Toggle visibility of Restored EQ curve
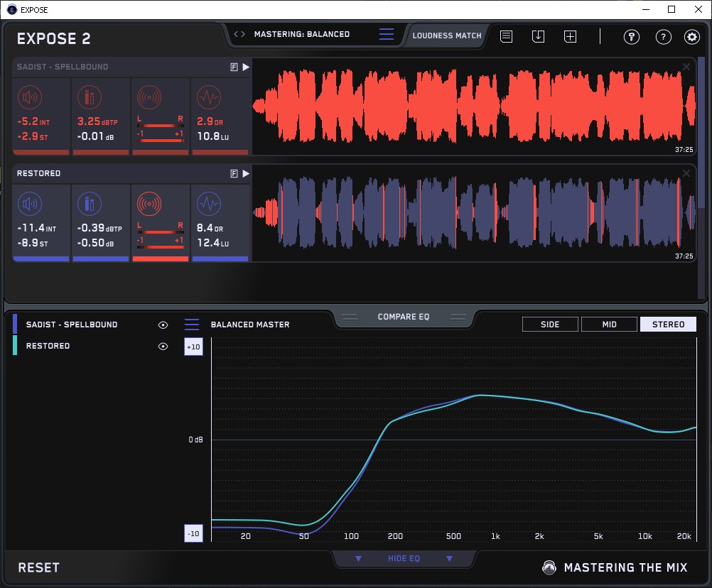This screenshot has height=588, width=712. (163, 346)
